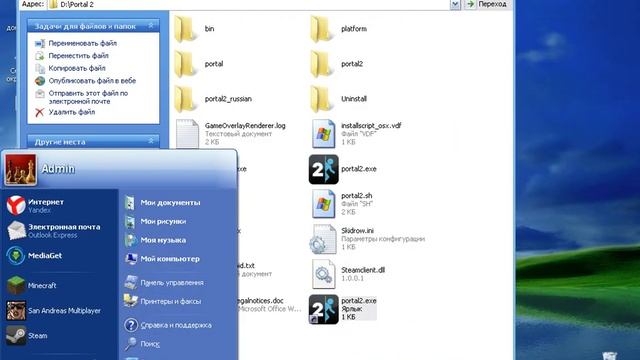Select the portal folder icon

(x=186, y=64)
